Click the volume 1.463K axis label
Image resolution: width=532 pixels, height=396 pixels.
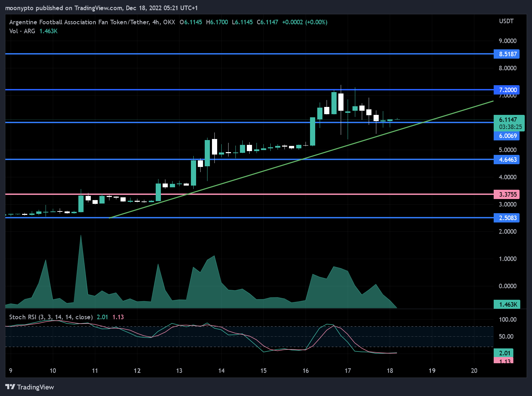click(x=507, y=304)
